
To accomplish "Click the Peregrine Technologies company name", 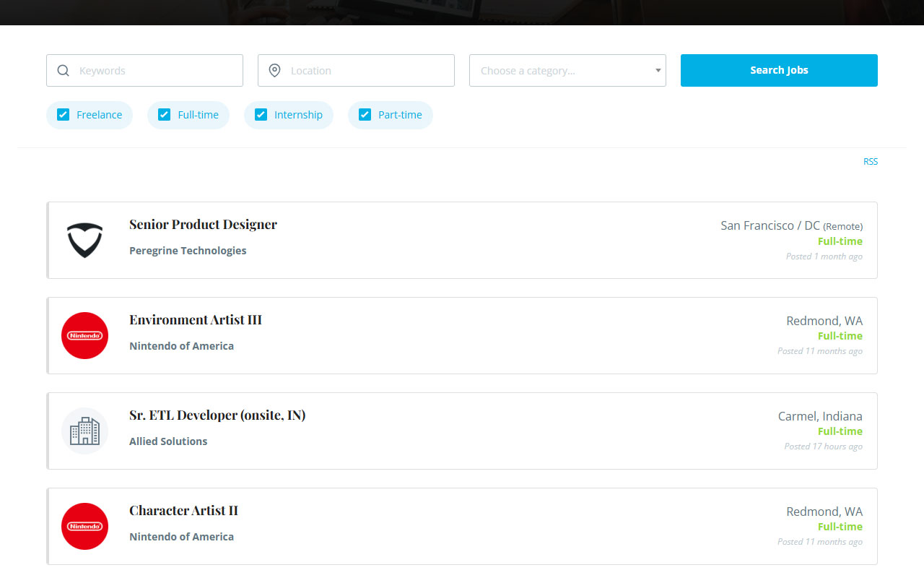I will (188, 251).
